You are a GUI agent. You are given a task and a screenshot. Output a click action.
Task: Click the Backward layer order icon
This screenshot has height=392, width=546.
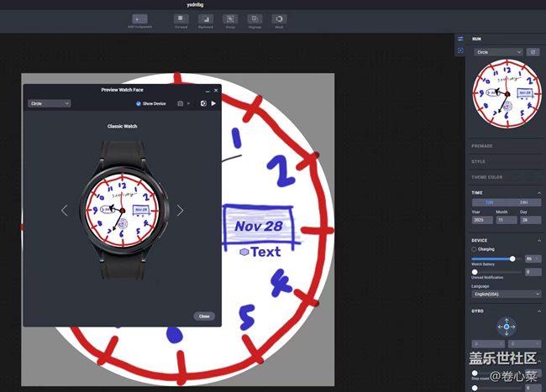click(205, 18)
